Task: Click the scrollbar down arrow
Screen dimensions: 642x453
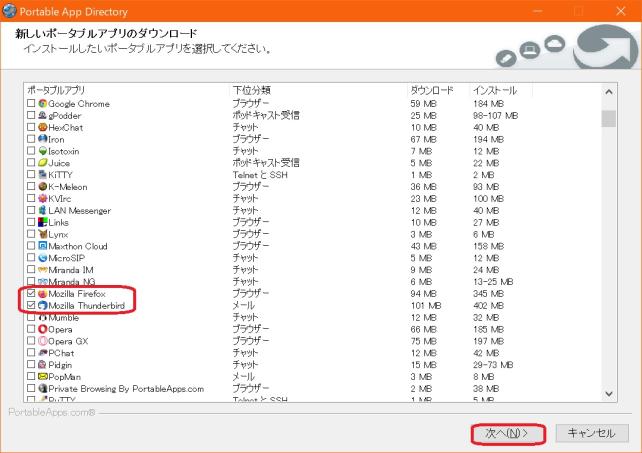Action: [x=609, y=394]
